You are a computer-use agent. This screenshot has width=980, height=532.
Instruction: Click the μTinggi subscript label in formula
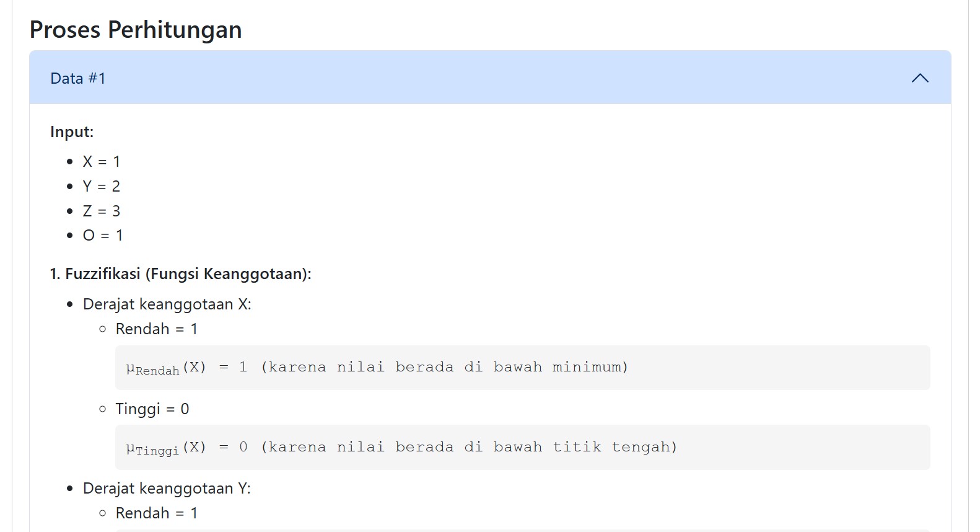coord(152,449)
